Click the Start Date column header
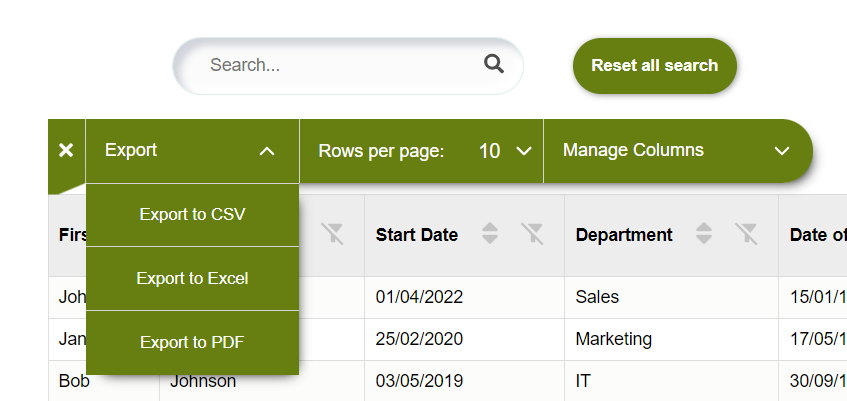This screenshot has width=847, height=401. tap(417, 235)
